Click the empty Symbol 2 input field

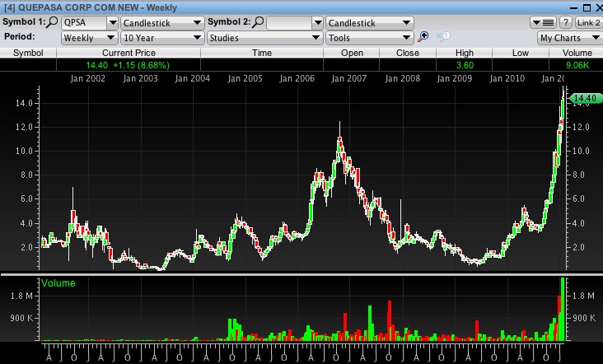point(289,23)
